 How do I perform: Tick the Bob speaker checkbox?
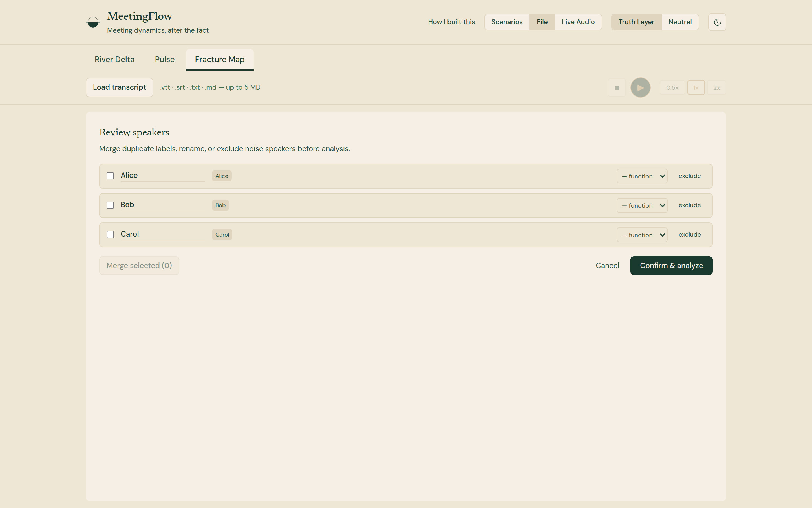(110, 205)
